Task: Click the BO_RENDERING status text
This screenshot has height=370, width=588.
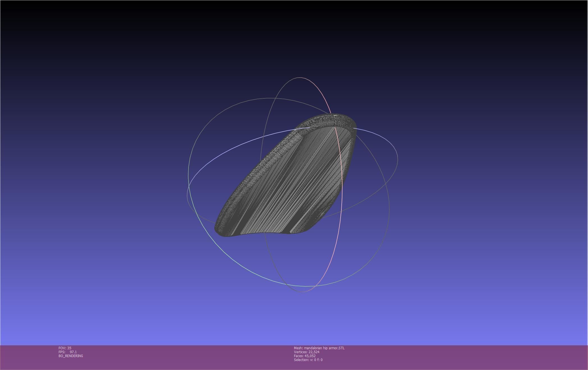Action: (71, 356)
